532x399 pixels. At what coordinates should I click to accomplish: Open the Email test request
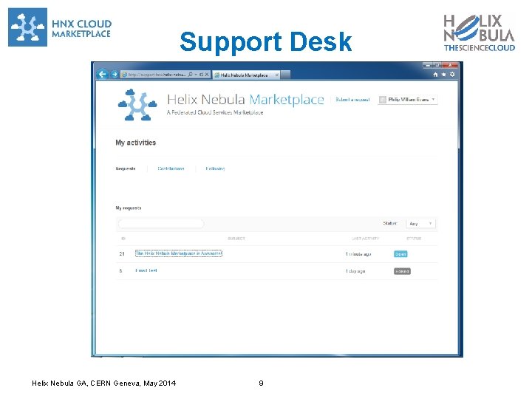[x=146, y=270]
